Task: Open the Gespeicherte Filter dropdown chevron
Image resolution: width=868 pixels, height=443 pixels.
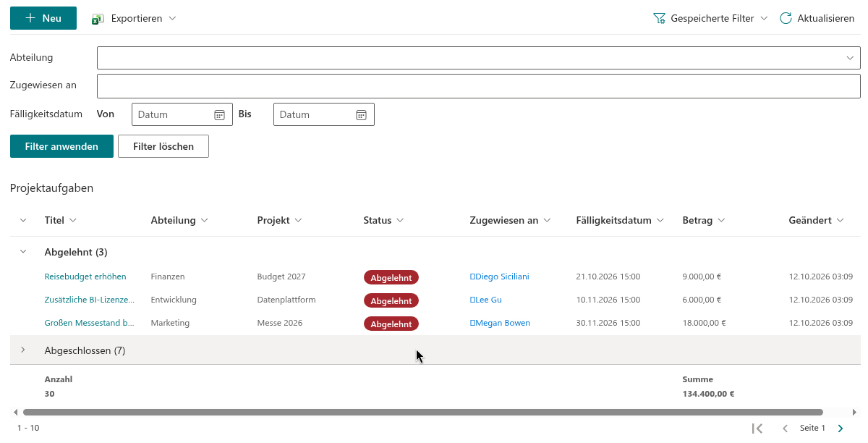Action: pos(764,18)
